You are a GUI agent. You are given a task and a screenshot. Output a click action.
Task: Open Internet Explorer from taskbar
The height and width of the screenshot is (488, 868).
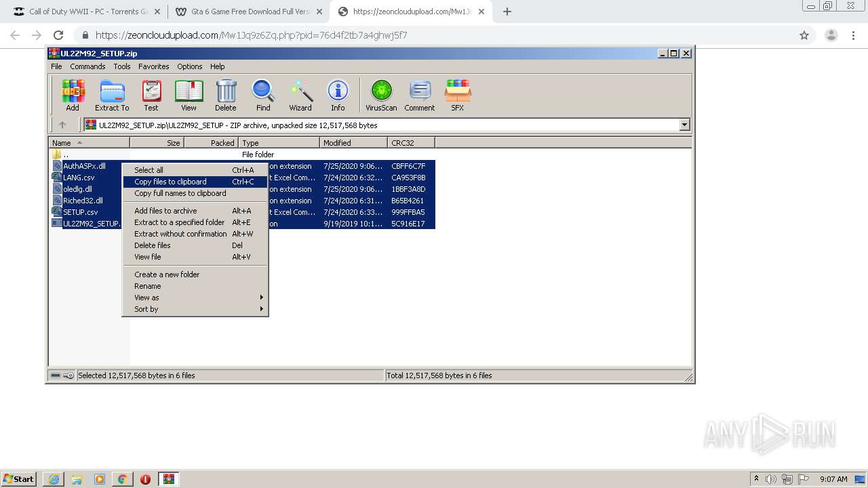coord(54,479)
